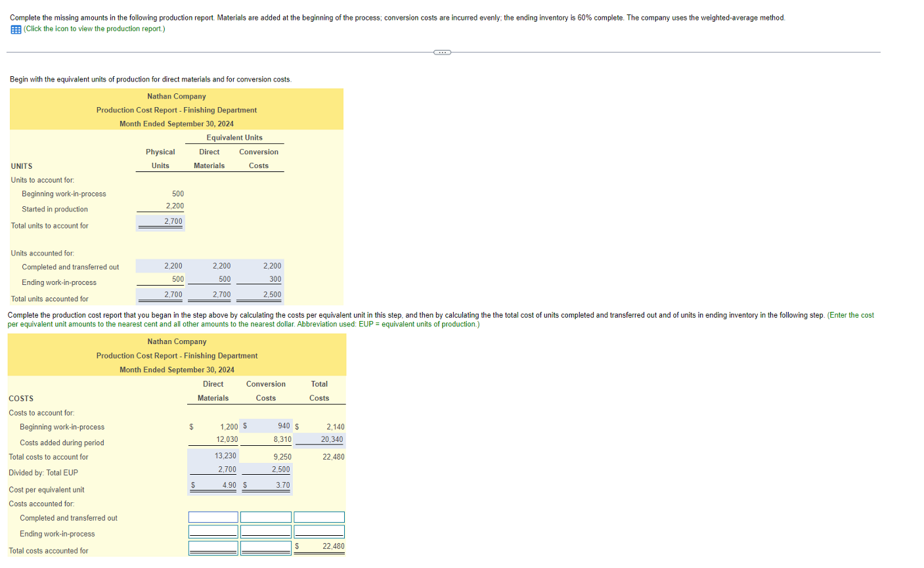The image size is (924, 568).
Task: Click the Total costs accounted for Direct Materials field
Action: click(213, 546)
